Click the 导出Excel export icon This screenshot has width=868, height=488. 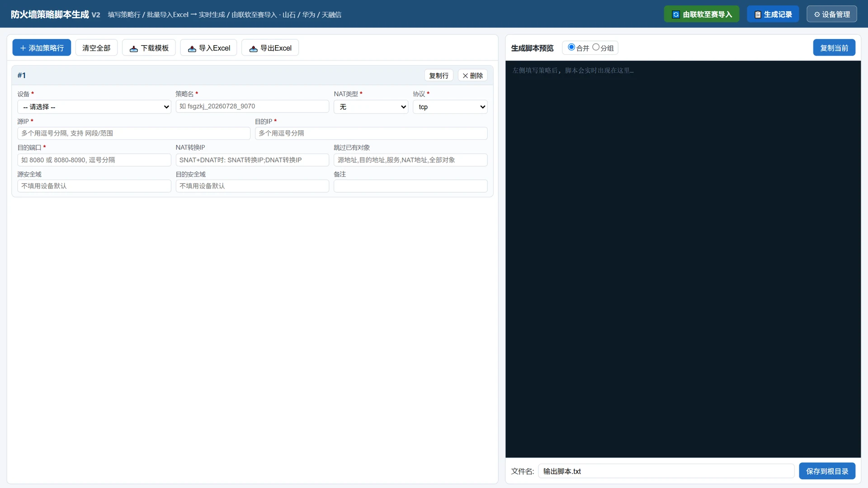254,48
